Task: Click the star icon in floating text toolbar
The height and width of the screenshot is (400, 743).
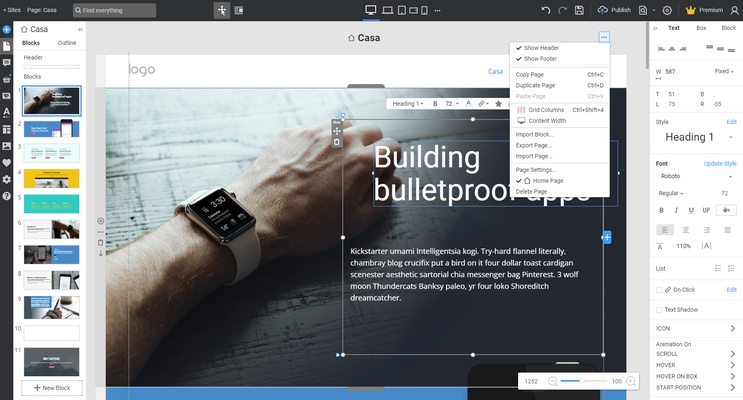Action: [x=498, y=103]
